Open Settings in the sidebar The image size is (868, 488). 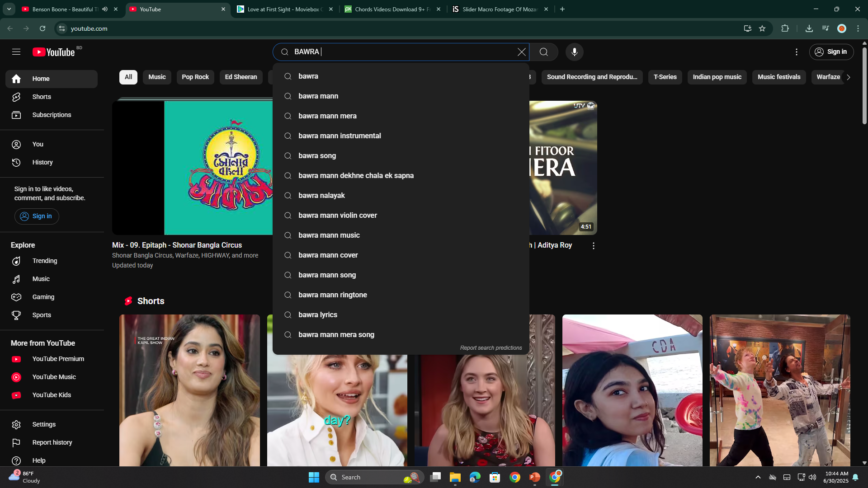[x=52, y=424]
